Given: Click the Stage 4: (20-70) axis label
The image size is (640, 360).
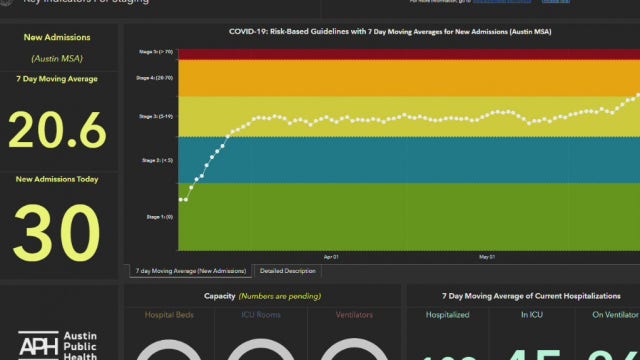Looking at the screenshot, I should coord(154,78).
